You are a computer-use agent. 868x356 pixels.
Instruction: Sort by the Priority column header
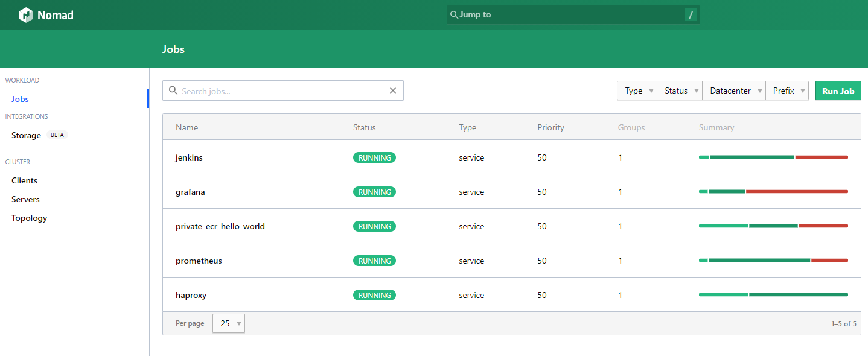(550, 127)
